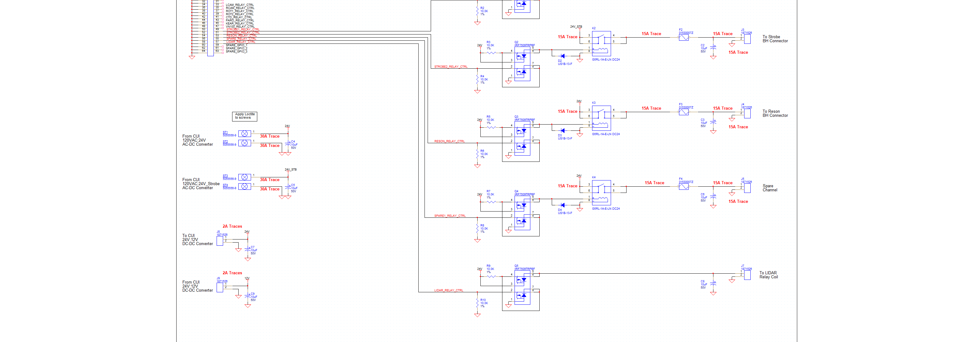Screen dimensions: 980x342
Task: Select resistor R8 symbol
Action: click(477, 229)
